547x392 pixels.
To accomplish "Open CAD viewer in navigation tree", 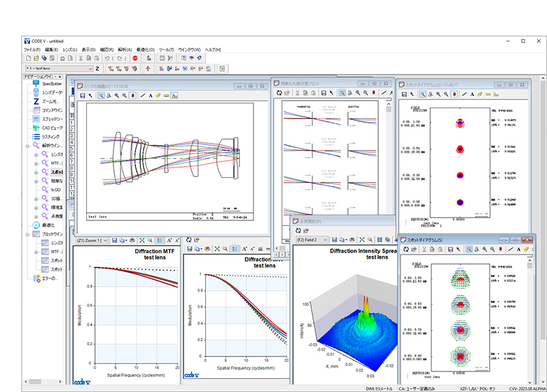I will coord(48,128).
